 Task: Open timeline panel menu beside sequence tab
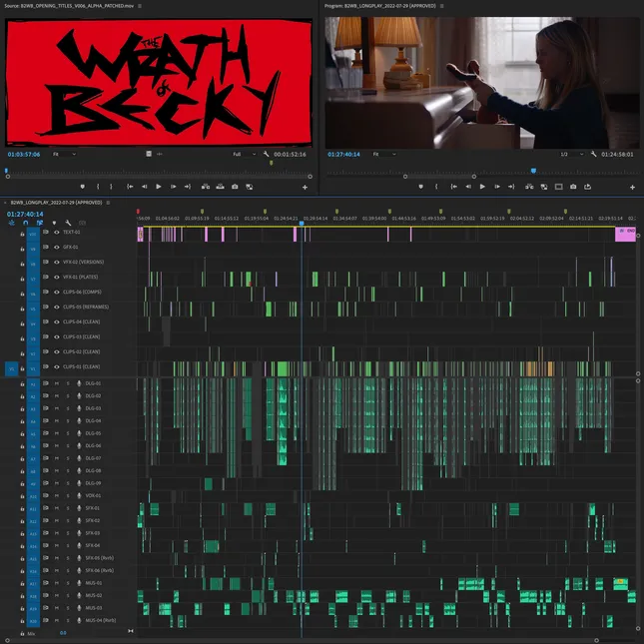pos(108,203)
